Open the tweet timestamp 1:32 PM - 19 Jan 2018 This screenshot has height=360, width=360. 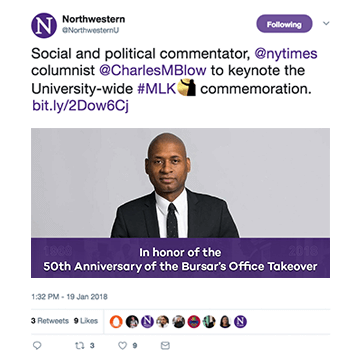tap(69, 297)
